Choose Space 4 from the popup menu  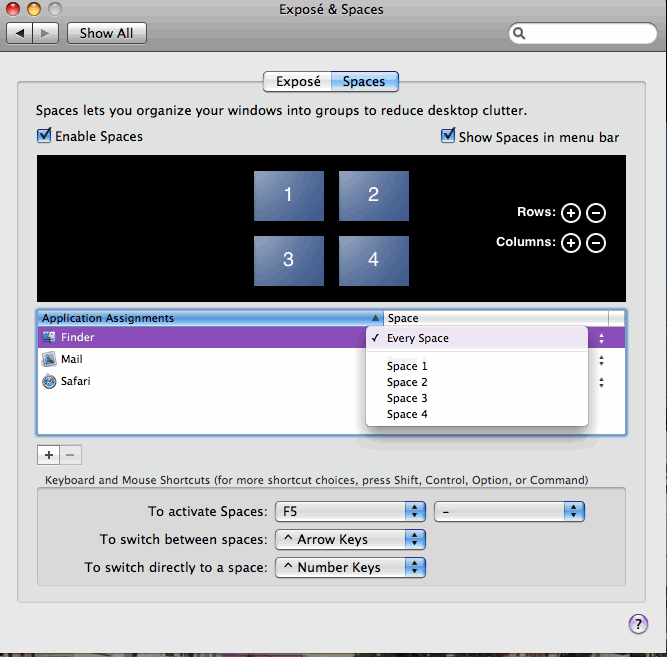tap(477, 414)
